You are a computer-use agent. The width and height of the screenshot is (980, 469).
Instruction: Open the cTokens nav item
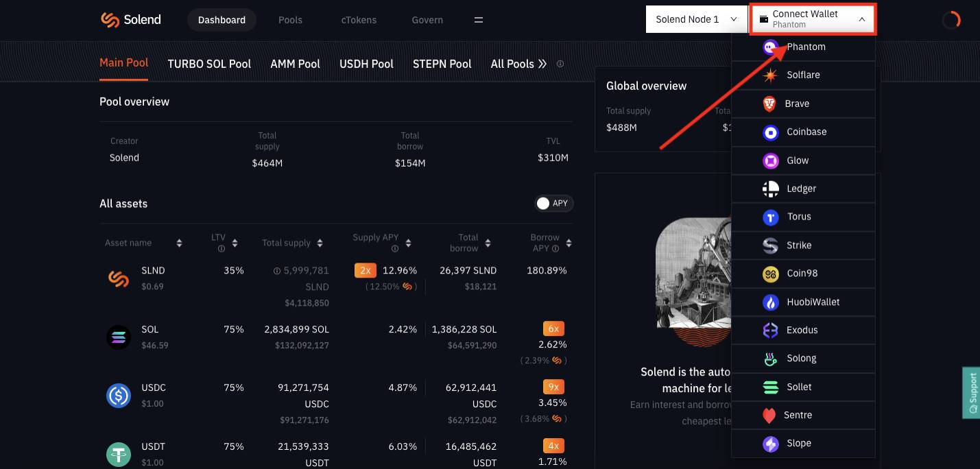[359, 20]
